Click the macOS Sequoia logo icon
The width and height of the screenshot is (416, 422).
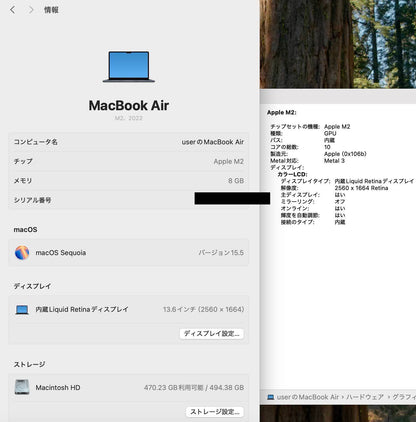(x=22, y=253)
